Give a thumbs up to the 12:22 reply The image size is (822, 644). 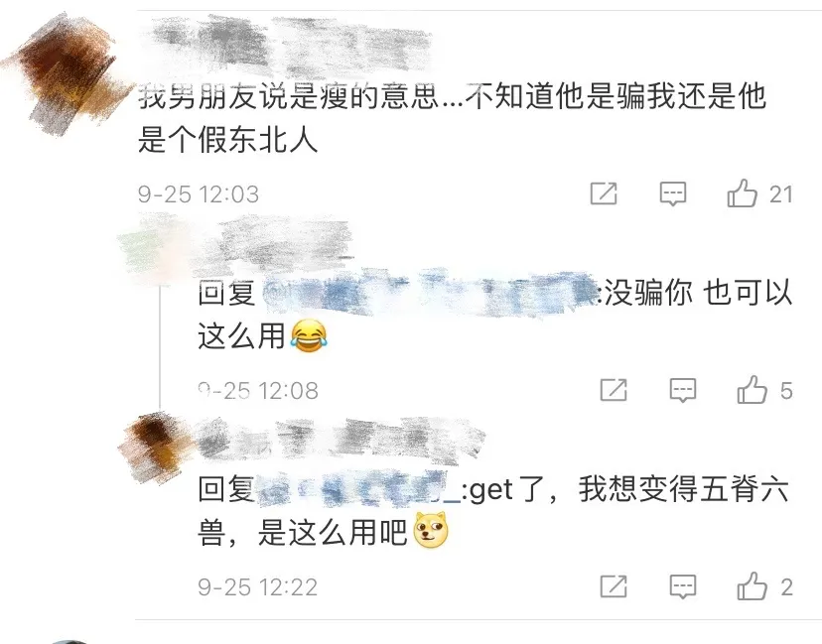(752, 585)
